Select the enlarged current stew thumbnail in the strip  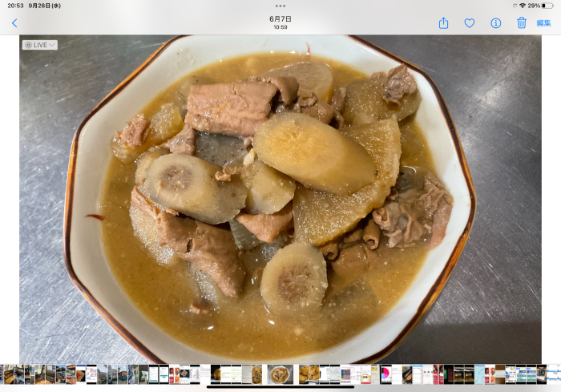click(x=280, y=374)
